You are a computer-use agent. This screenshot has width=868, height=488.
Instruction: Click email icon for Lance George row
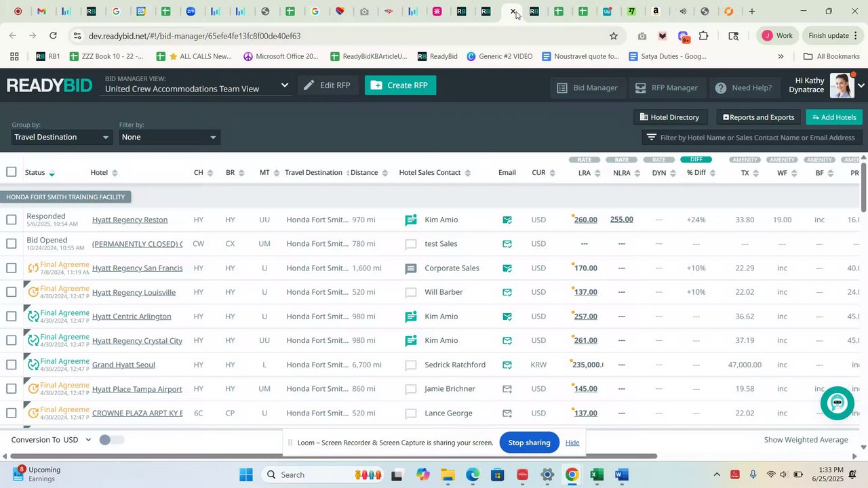507,413
